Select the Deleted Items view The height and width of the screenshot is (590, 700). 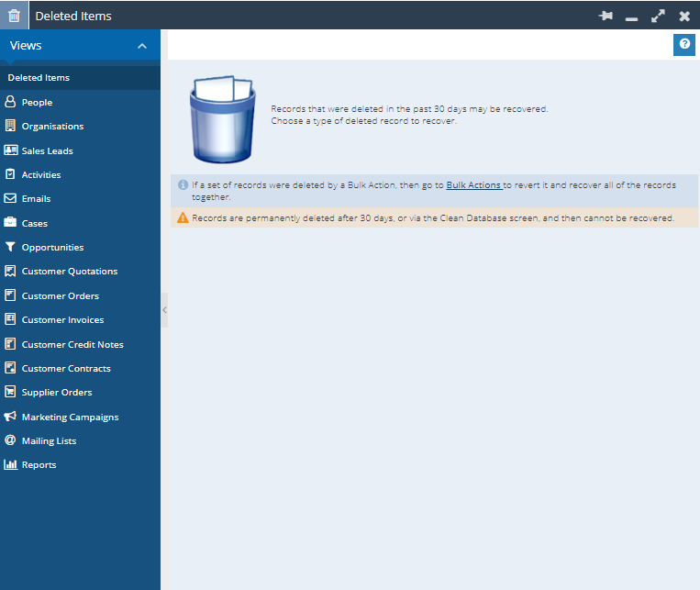point(81,78)
